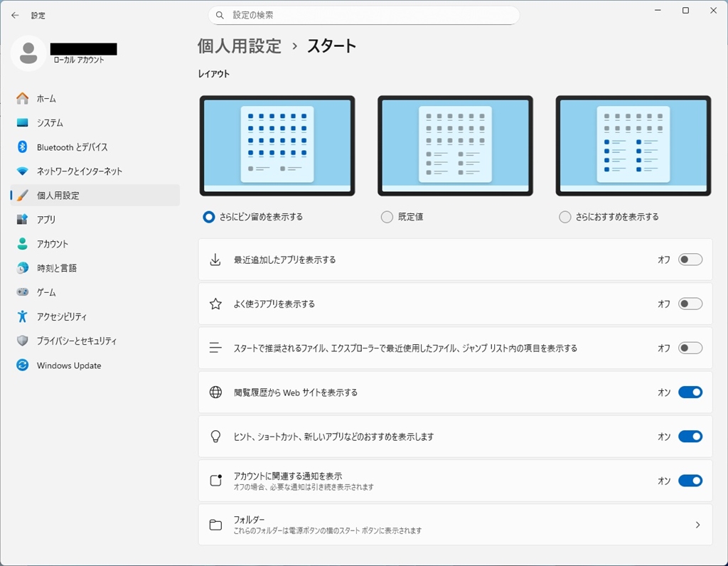The image size is (728, 566).
Task: Open ネットワークとインターネット settings
Action: tap(95, 171)
